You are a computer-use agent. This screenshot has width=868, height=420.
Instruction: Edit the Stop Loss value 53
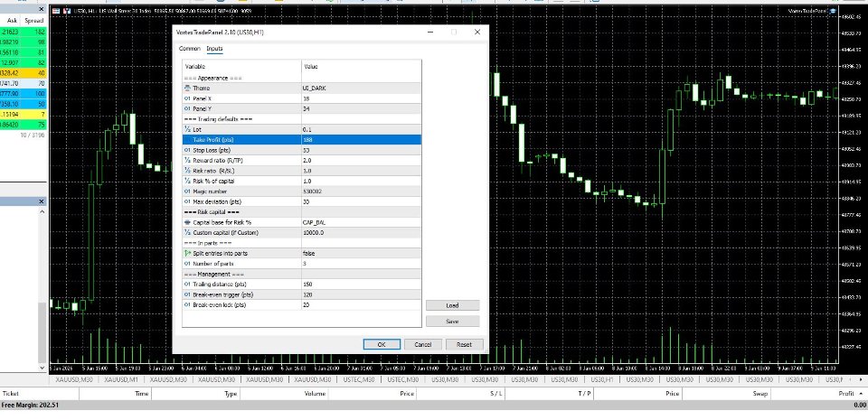pyautogui.click(x=361, y=150)
